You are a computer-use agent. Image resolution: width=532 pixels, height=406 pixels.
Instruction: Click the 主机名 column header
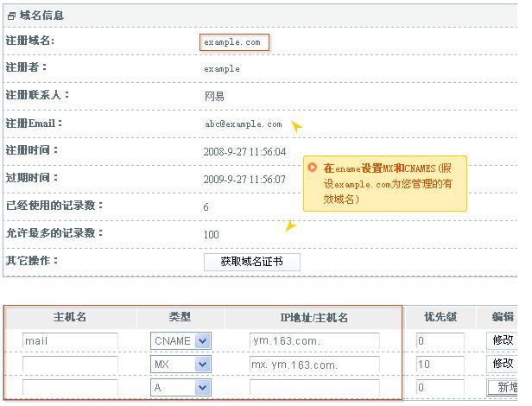(70, 317)
